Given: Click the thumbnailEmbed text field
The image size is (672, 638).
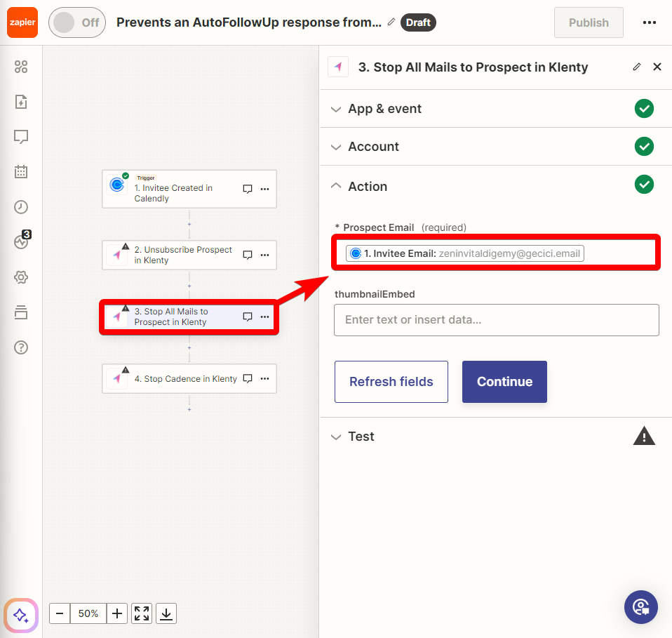Looking at the screenshot, I should (497, 320).
